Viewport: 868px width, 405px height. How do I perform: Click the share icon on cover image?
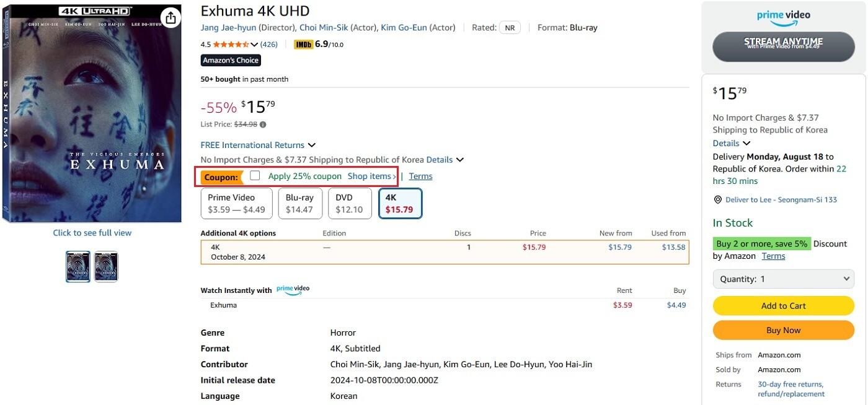point(169,17)
